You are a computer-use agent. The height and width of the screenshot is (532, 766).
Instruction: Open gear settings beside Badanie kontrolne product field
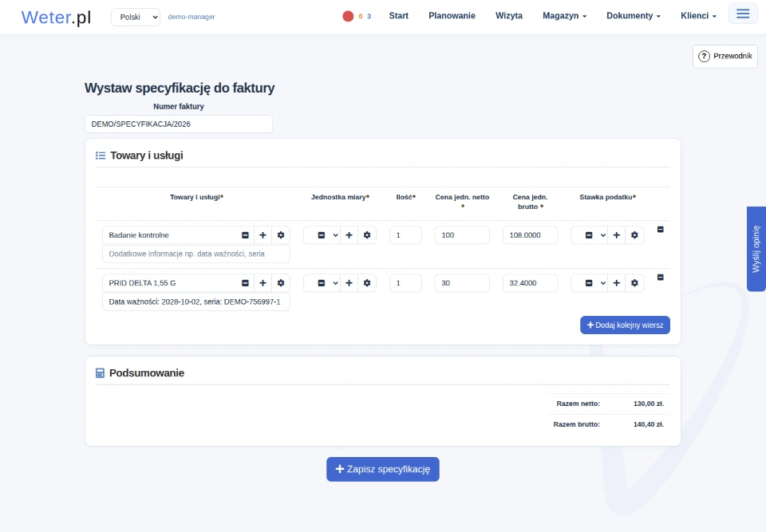click(281, 235)
